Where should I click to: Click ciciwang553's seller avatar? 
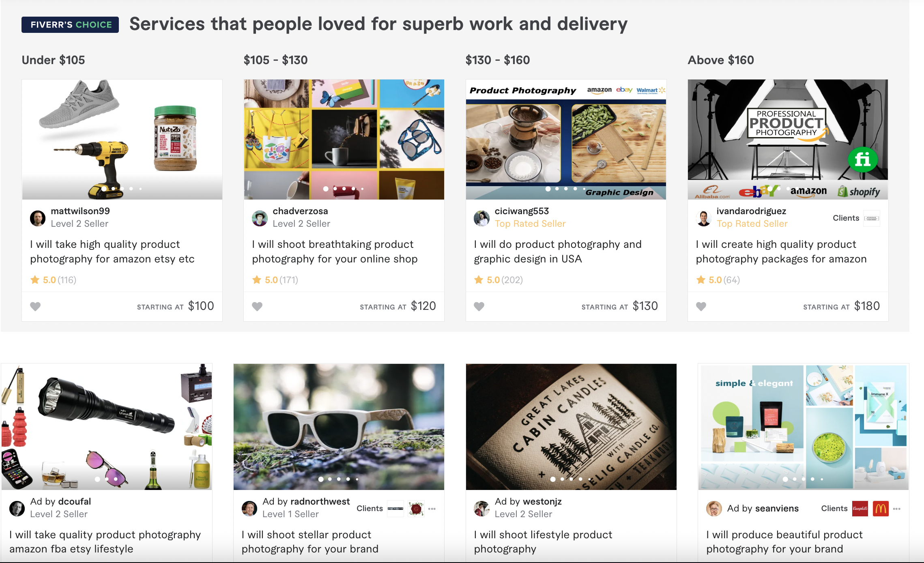click(481, 218)
